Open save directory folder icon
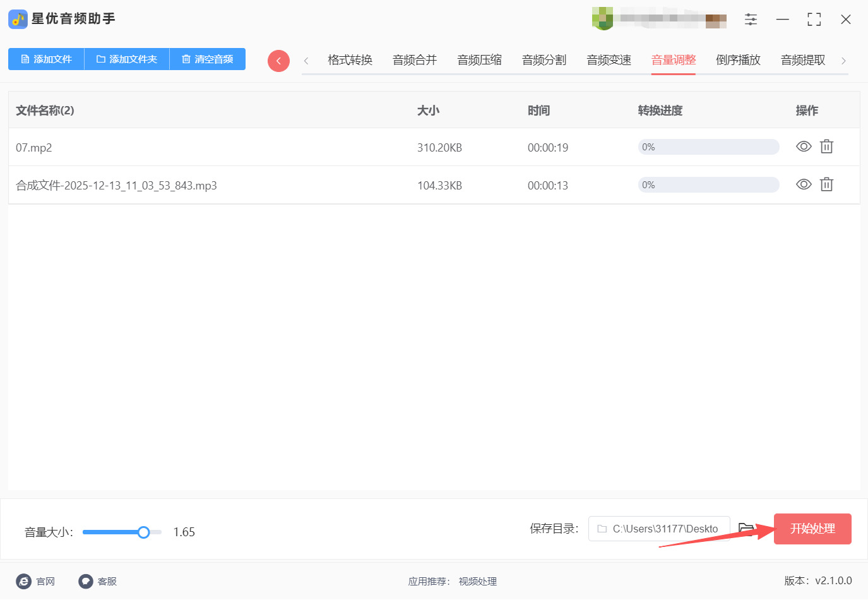The width and height of the screenshot is (868, 600). [747, 529]
